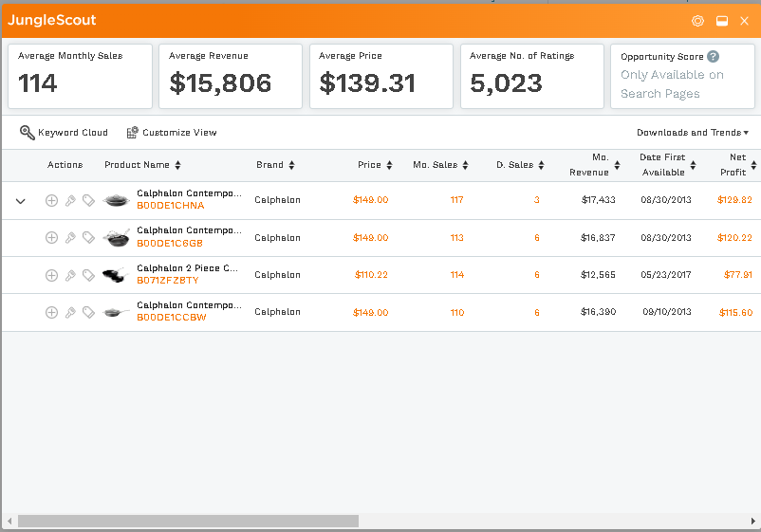Click the JungleScout logo
The image size is (761, 532).
(52, 20)
